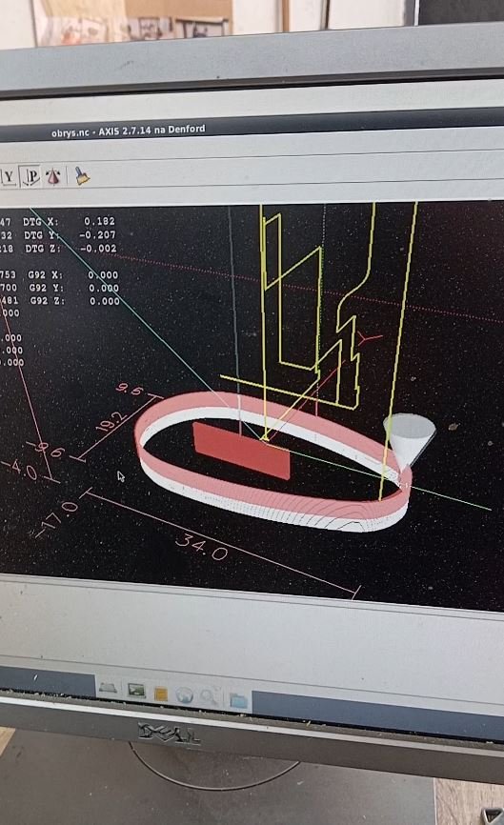Click the -17.0 extent label
Viewport: 504px width, 825px height.
click(x=56, y=520)
